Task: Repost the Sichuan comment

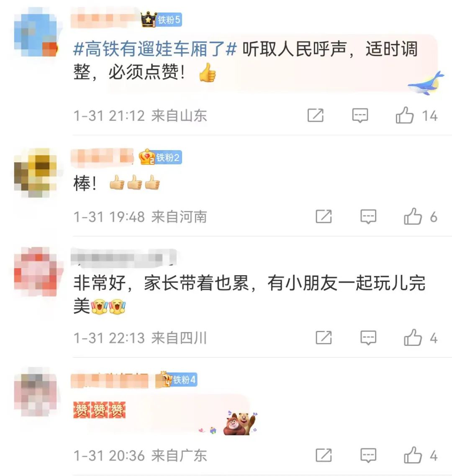Action: pyautogui.click(x=324, y=338)
